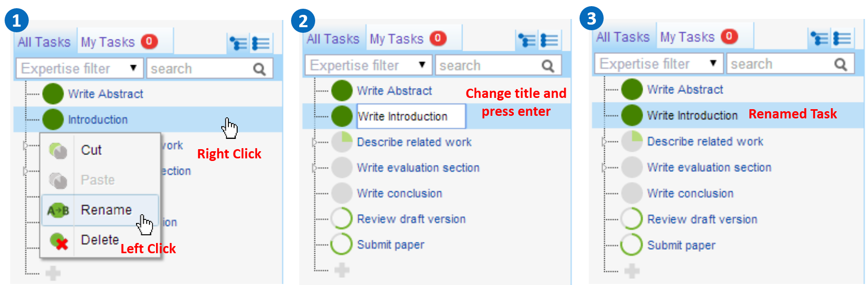This screenshot has width=868, height=285.
Task: Click the search magnifier icon in panel 3
Action: 840,65
